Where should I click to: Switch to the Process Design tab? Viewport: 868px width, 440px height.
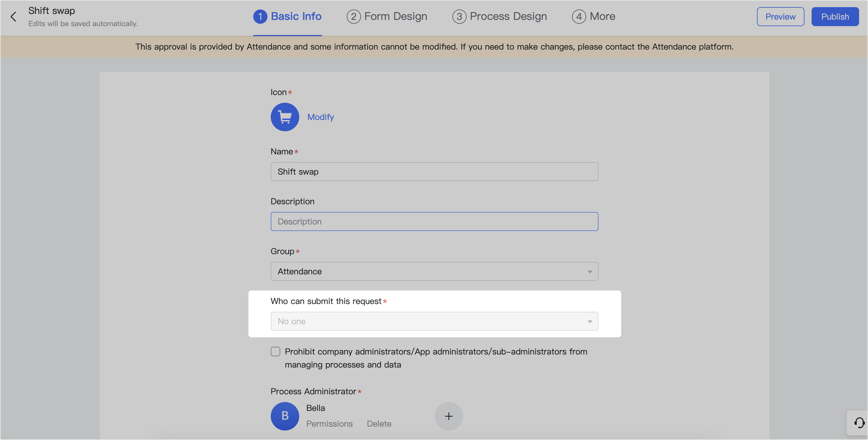click(508, 17)
